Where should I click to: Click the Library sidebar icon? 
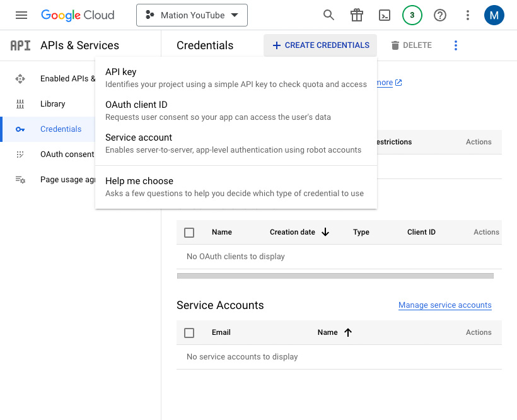20,104
